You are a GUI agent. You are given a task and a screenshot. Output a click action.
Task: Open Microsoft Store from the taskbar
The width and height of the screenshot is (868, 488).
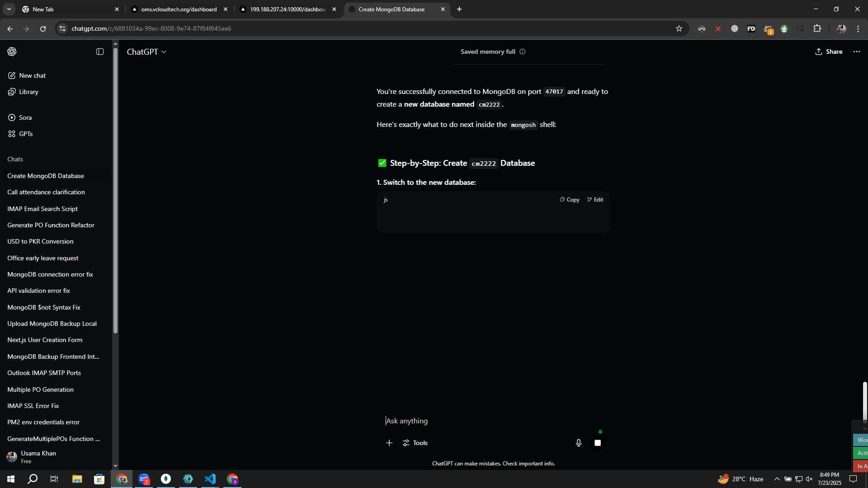pyautogui.click(x=99, y=479)
